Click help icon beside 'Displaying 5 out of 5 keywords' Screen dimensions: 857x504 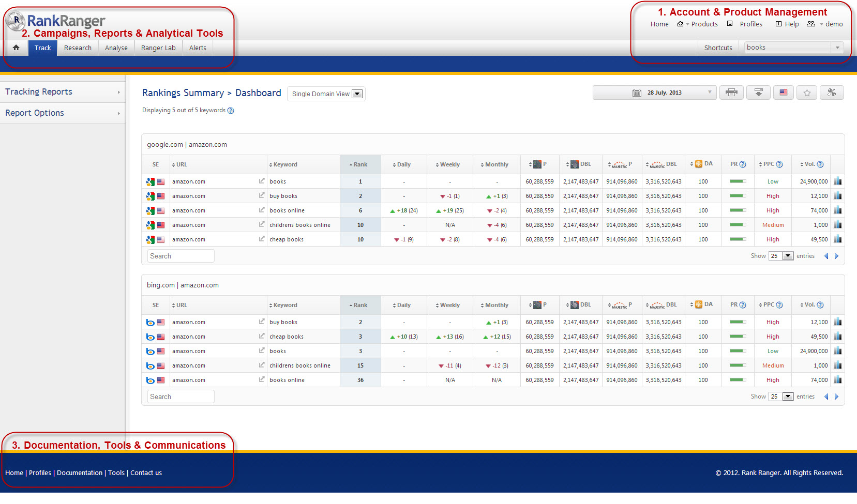click(231, 111)
